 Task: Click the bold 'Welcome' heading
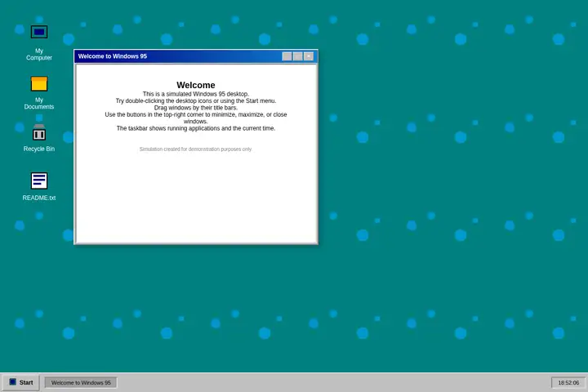(x=196, y=85)
